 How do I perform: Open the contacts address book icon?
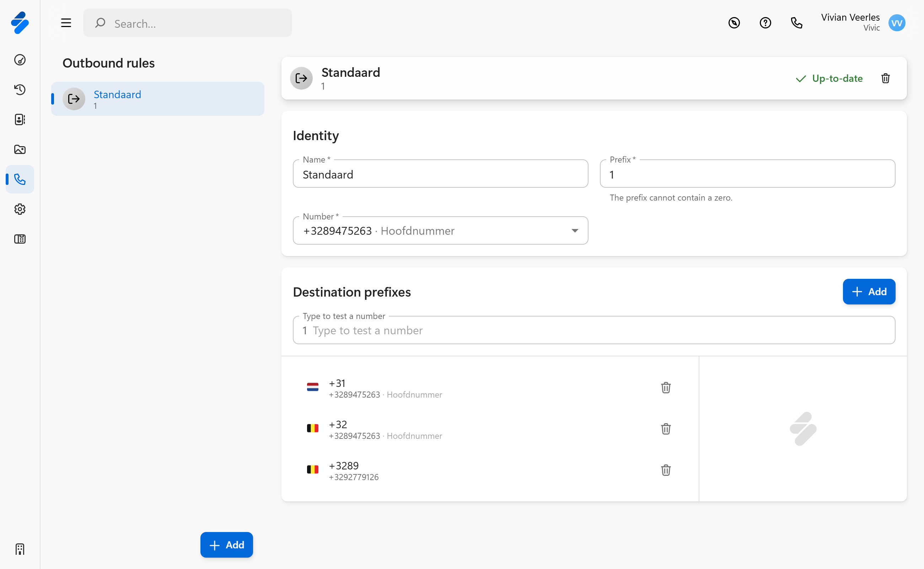(20, 120)
